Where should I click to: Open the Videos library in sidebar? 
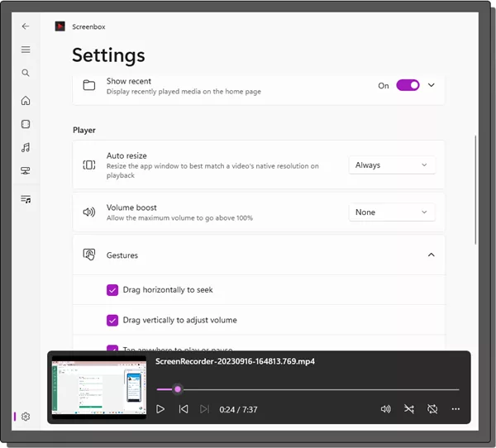coord(26,124)
